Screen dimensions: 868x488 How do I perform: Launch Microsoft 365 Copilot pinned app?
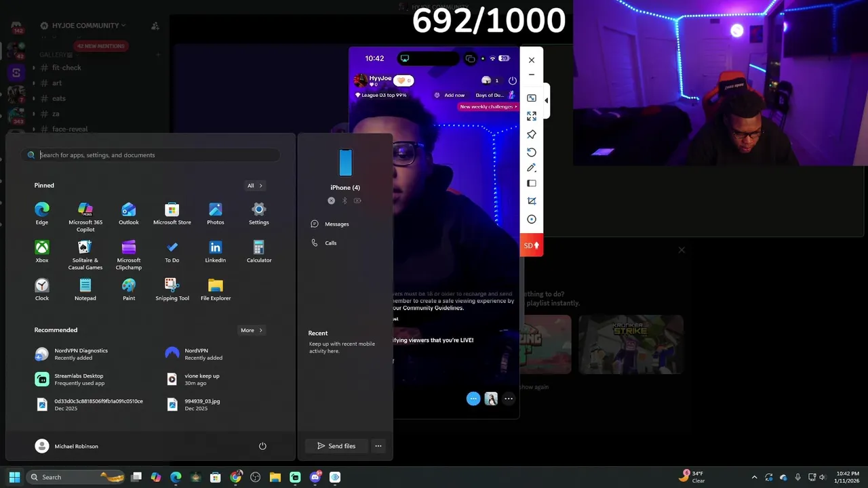tap(85, 216)
